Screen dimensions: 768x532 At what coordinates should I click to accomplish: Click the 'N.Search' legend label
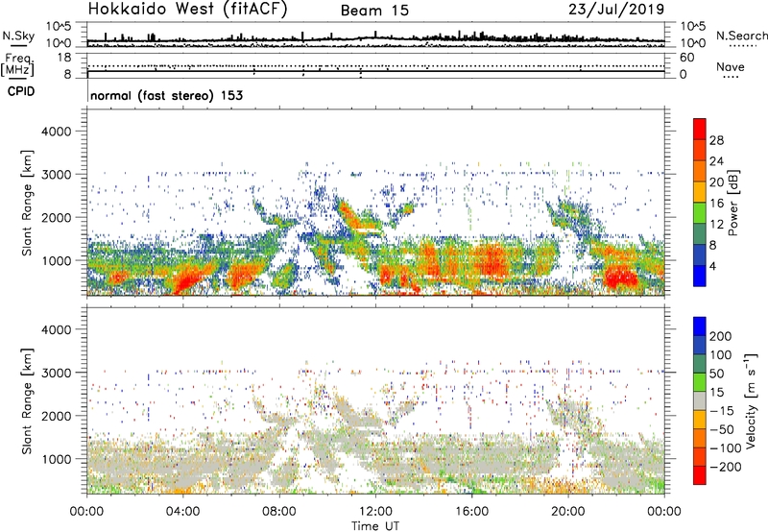(x=741, y=36)
